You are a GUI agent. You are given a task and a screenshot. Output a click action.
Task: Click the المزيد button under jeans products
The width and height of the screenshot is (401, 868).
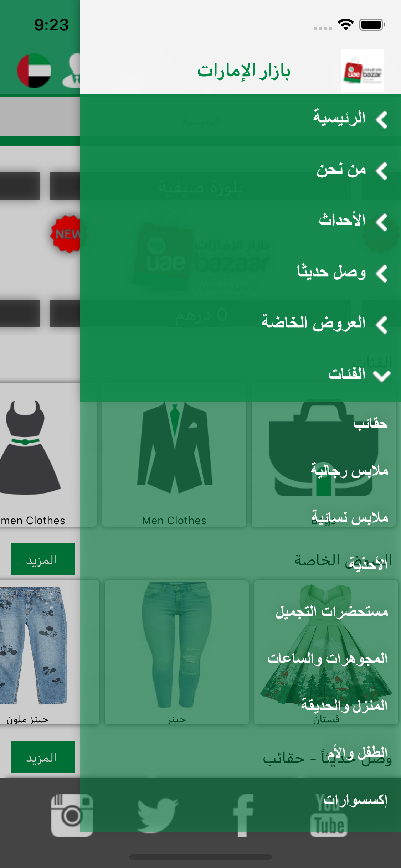43,757
